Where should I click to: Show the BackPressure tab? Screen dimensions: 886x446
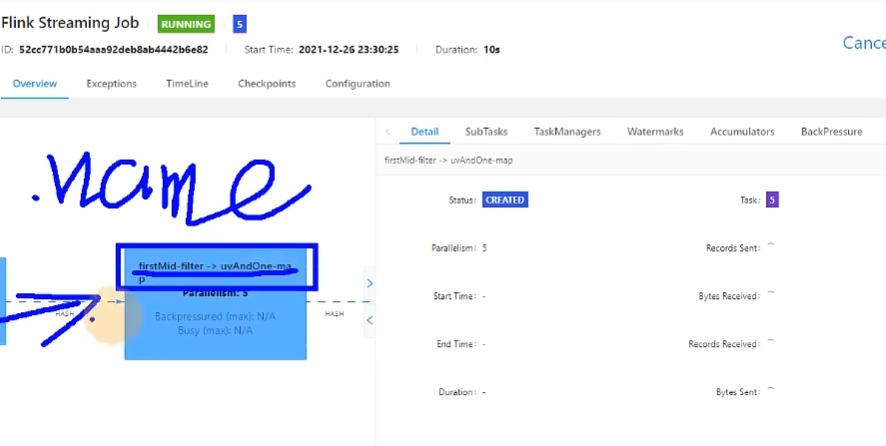832,132
